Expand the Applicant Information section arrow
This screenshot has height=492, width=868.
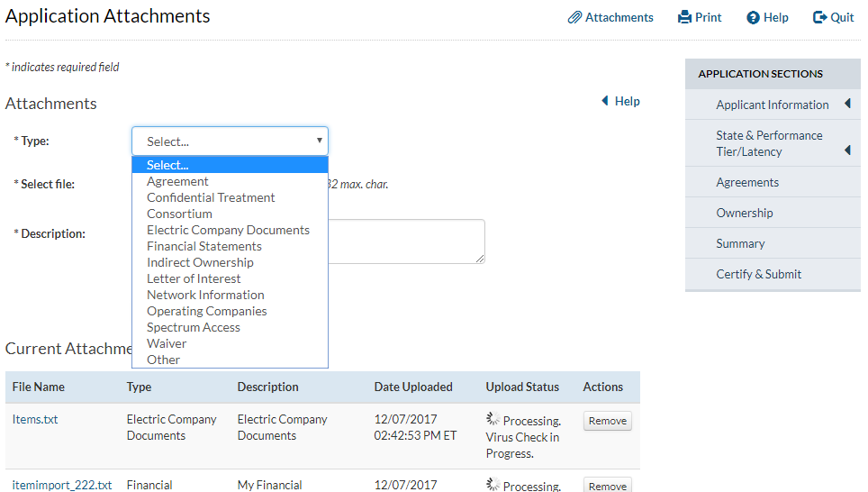tap(847, 105)
